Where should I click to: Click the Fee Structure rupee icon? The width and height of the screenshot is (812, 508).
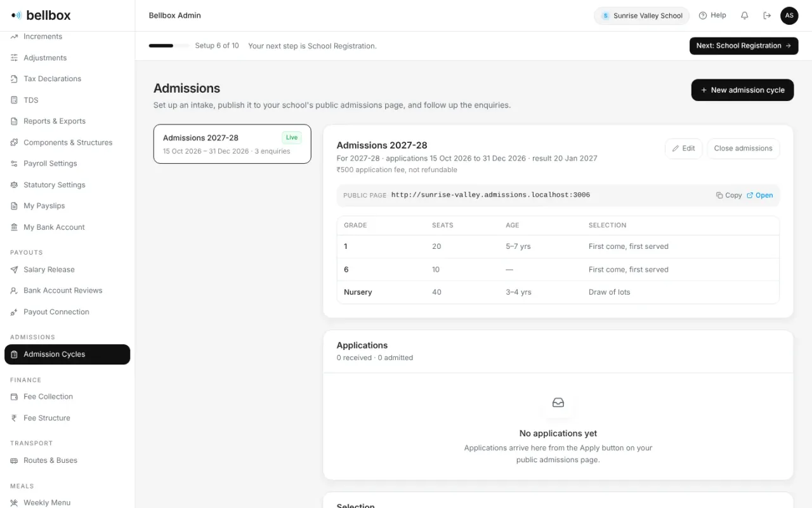[x=14, y=418]
